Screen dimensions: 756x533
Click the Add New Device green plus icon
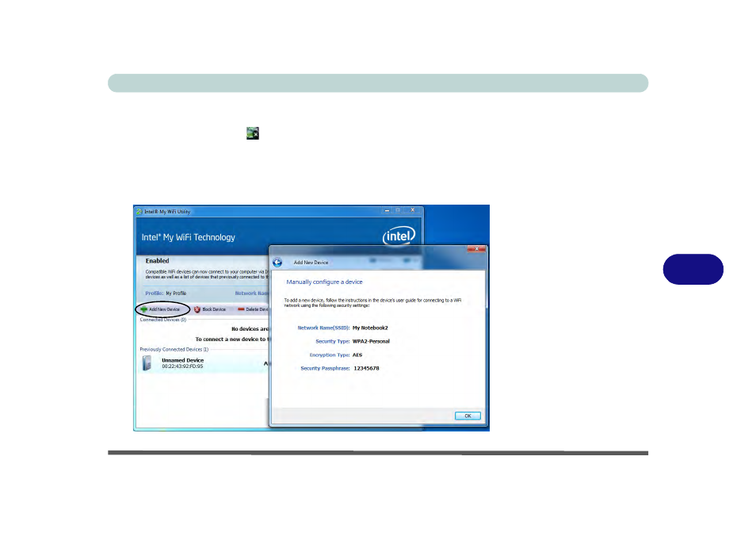click(x=144, y=309)
